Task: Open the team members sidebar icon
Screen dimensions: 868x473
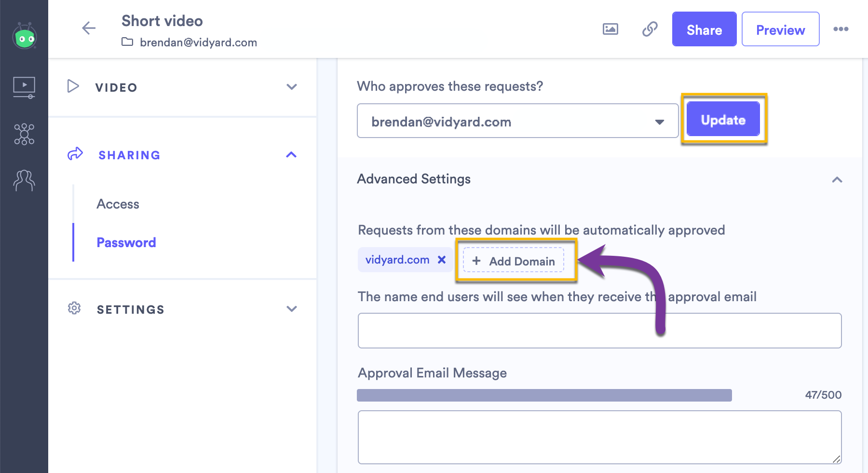Action: pos(24,181)
